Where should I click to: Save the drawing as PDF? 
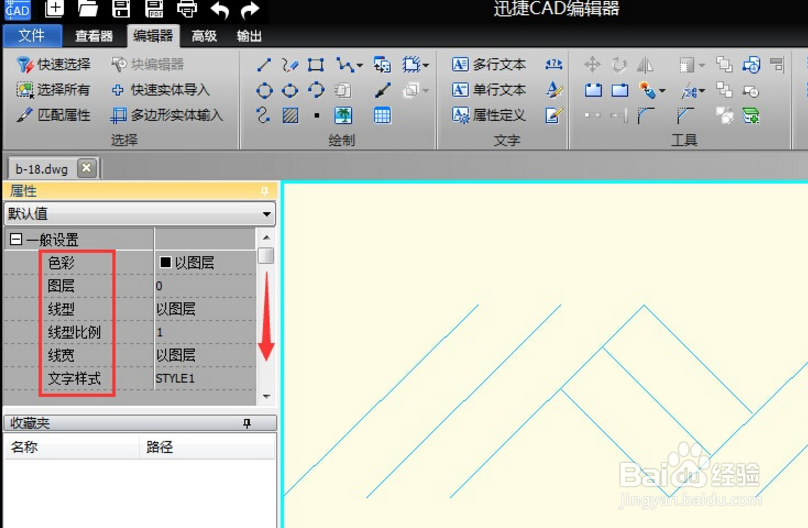click(x=154, y=8)
